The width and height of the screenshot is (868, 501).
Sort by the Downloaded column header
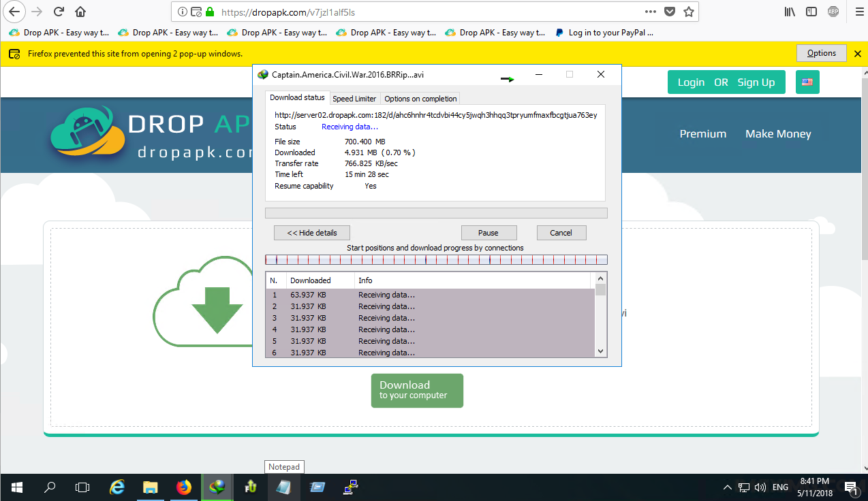point(320,280)
